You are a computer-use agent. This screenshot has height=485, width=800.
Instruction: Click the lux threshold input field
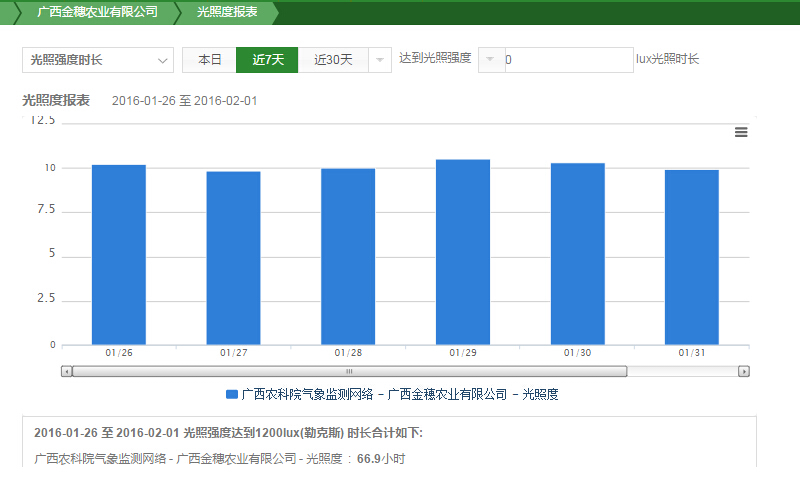pos(567,60)
